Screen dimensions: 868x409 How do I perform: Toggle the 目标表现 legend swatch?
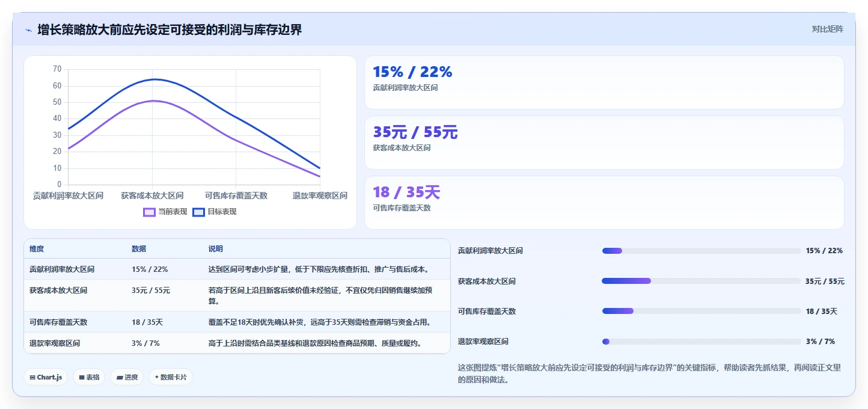point(199,212)
